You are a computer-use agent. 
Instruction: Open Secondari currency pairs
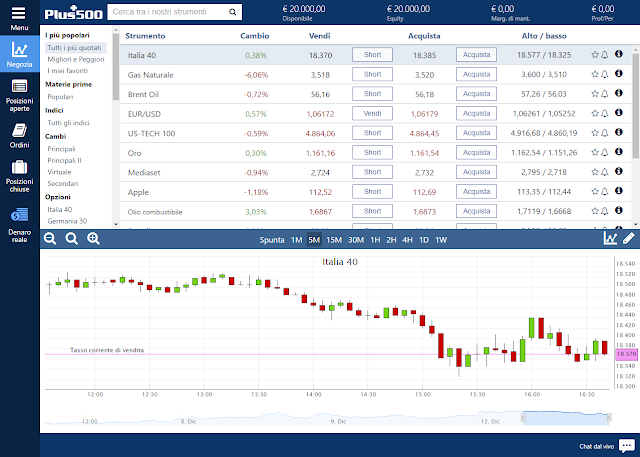[x=63, y=183]
